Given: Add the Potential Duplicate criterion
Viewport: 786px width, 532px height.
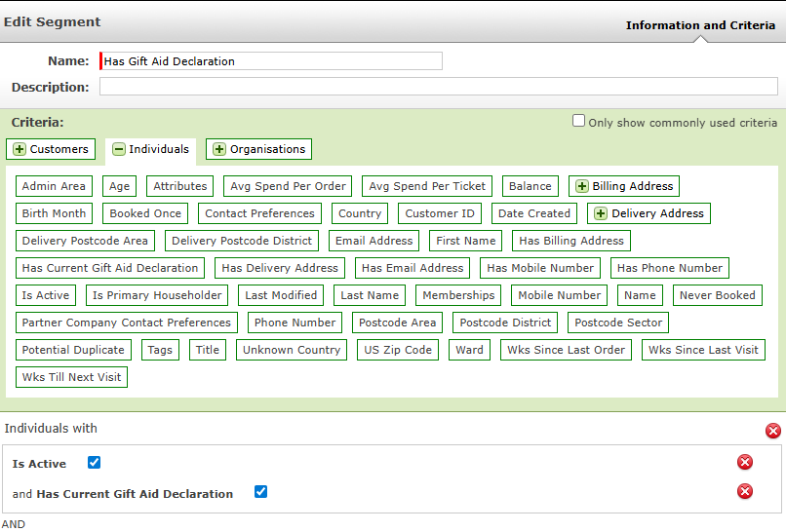Looking at the screenshot, I should click(73, 350).
